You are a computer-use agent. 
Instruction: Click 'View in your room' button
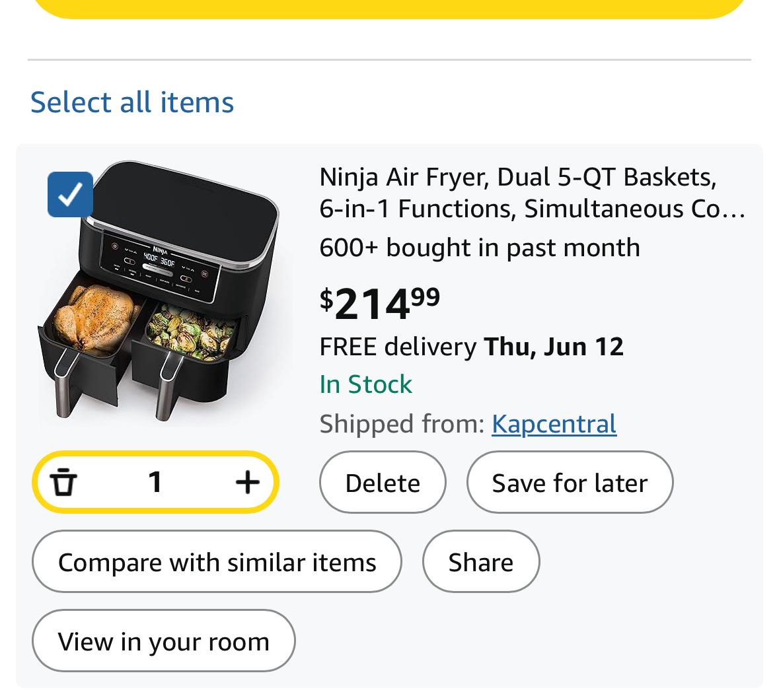click(163, 641)
